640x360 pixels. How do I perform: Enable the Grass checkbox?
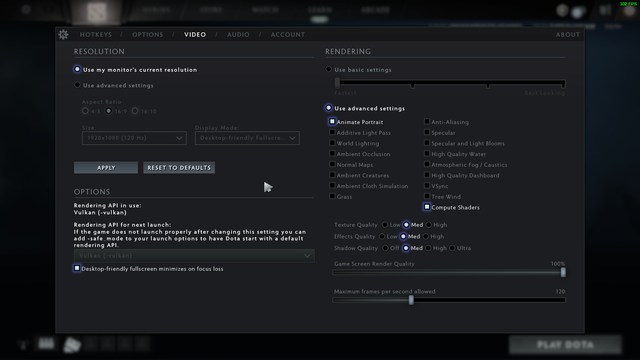pos(332,196)
